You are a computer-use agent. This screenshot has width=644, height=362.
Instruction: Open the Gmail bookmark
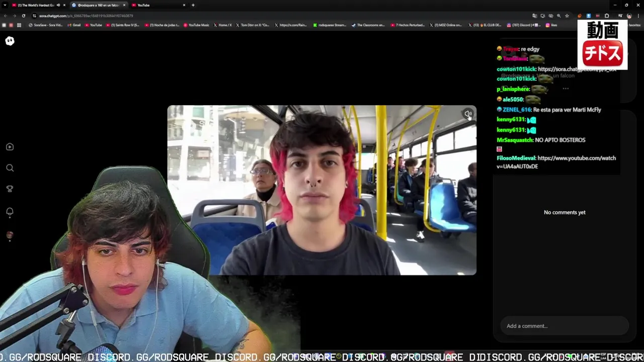coord(74,25)
